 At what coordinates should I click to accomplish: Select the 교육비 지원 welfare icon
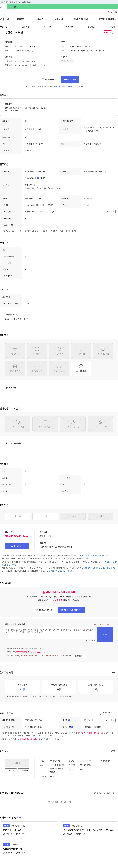(x=81, y=351)
